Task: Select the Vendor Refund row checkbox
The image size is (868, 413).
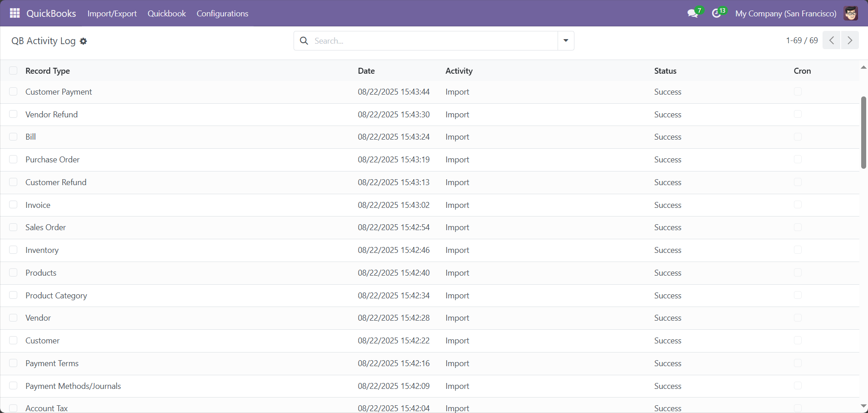Action: point(13,114)
